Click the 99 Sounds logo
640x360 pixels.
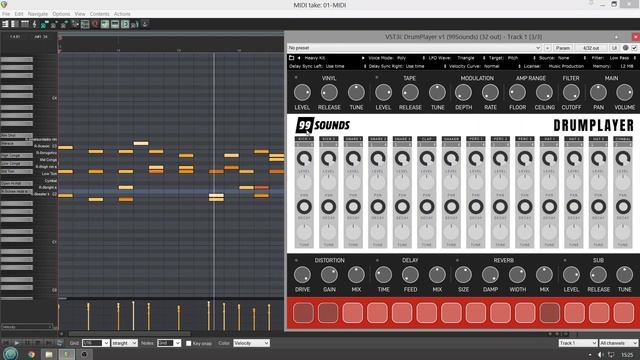tap(323, 125)
